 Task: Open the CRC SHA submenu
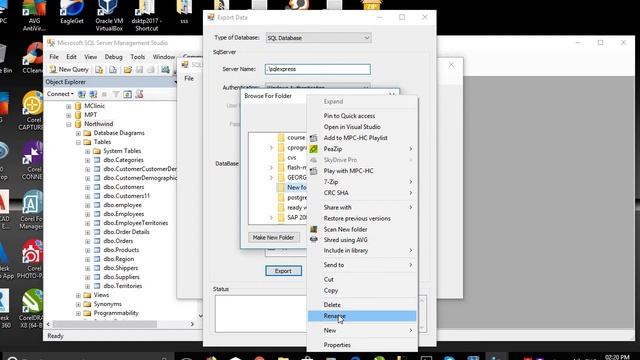click(x=362, y=193)
